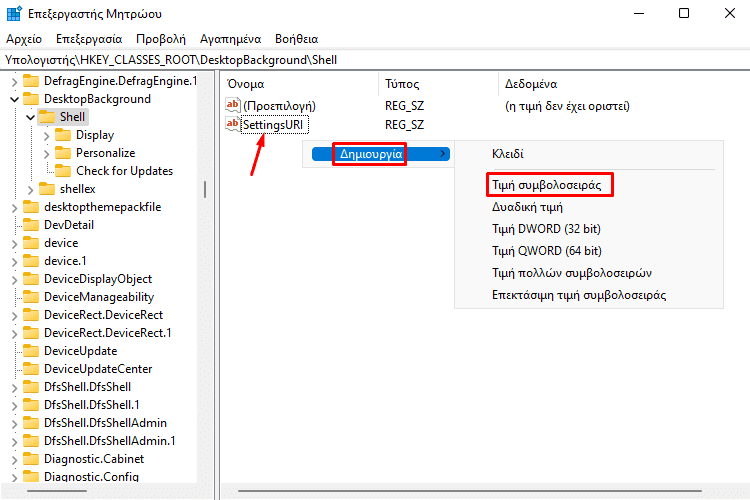The height and width of the screenshot is (500, 750).
Task: Open the Αρχείο menu
Action: [x=24, y=39]
